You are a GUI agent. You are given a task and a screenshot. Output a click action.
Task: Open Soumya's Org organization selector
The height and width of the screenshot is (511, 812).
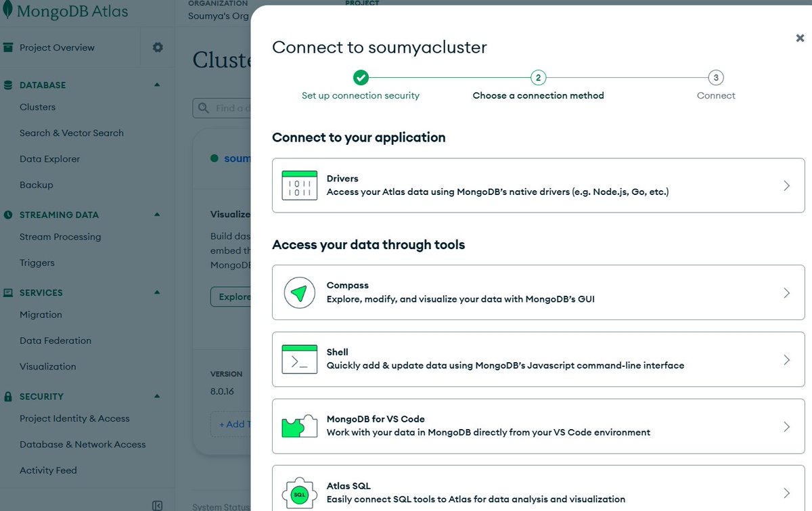pyautogui.click(x=219, y=16)
